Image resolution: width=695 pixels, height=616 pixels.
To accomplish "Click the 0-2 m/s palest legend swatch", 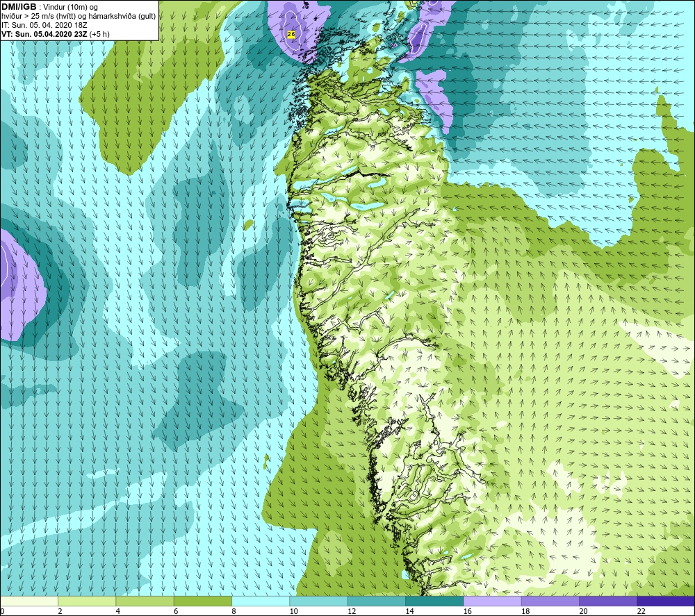I will coord(29,601).
